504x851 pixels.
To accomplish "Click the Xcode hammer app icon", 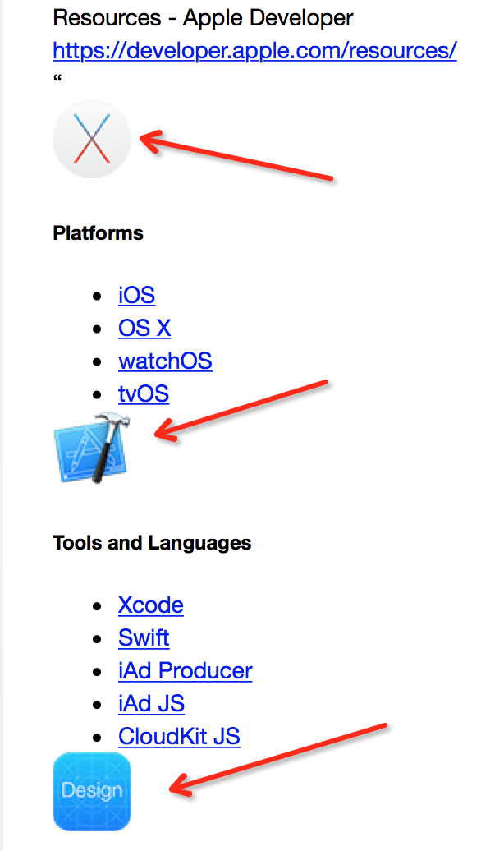I will 91,447.
